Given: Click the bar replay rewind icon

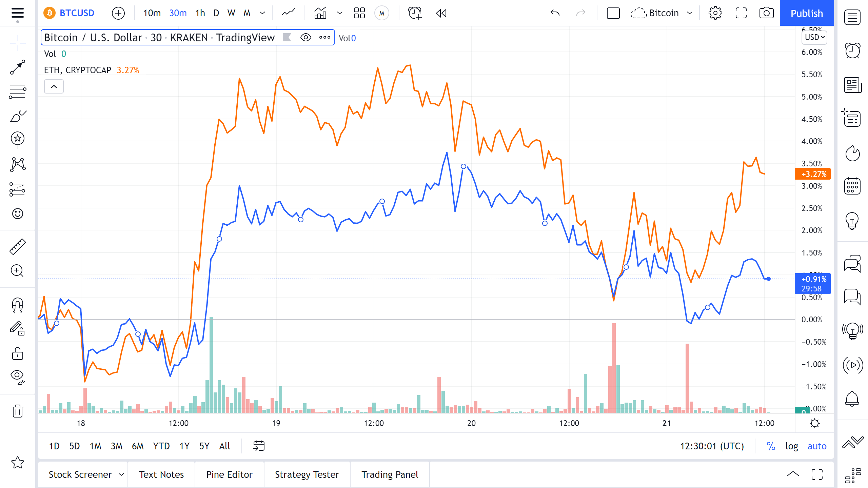Looking at the screenshot, I should coord(441,13).
